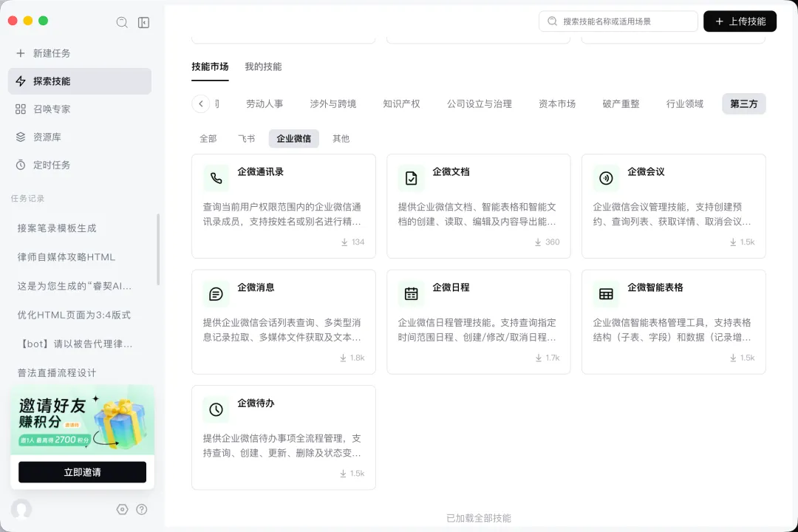This screenshot has width=798, height=532.
Task: Switch to 技能市场 tab
Action: click(210, 66)
